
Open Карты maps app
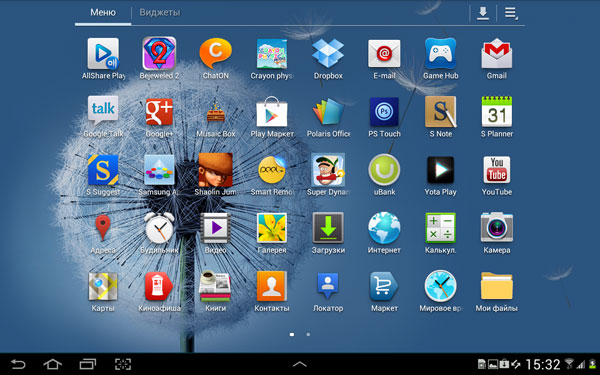[103, 286]
